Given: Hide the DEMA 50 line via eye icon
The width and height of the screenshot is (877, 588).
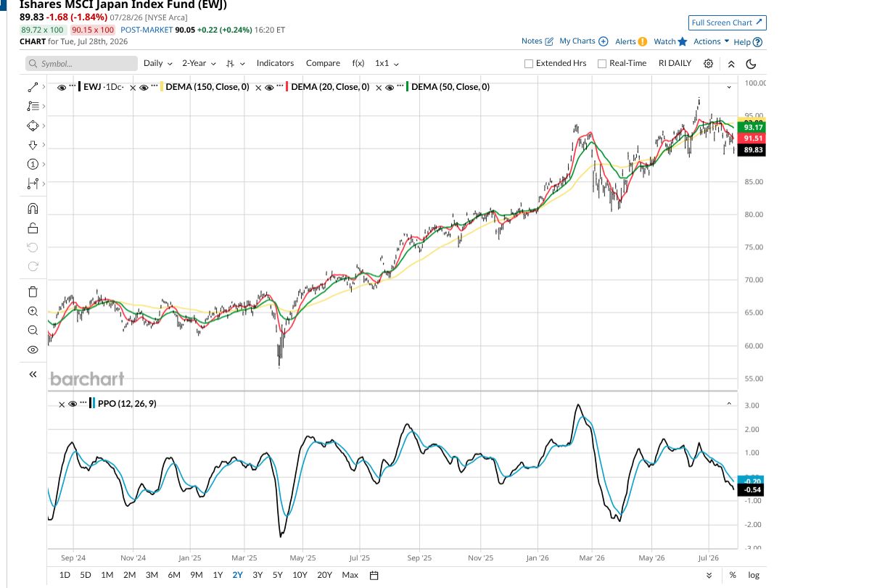Looking at the screenshot, I should [390, 87].
